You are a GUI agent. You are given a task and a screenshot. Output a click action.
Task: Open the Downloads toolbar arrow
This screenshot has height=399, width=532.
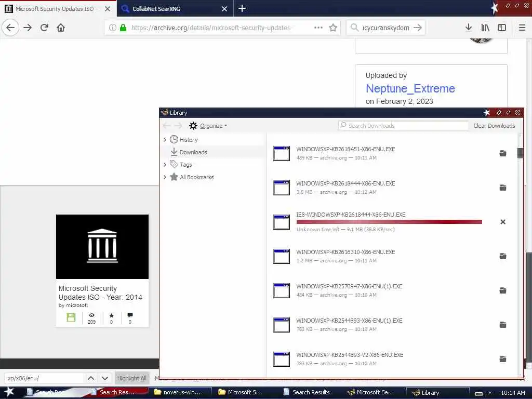(469, 28)
